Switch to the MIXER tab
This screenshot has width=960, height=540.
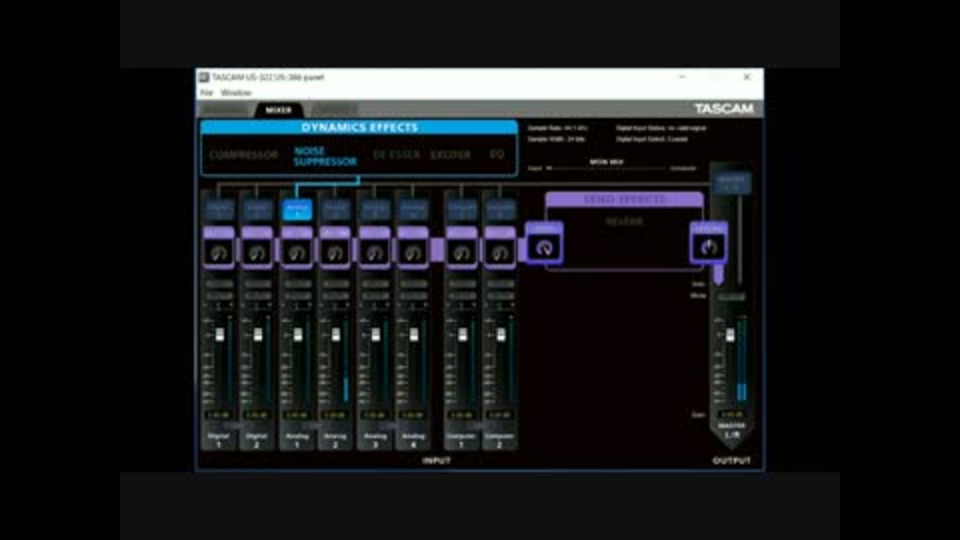pyautogui.click(x=279, y=110)
